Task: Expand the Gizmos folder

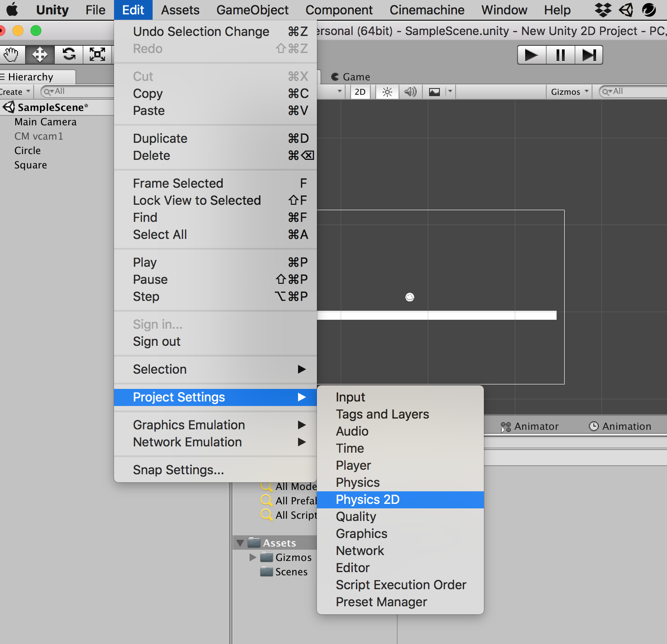Action: (x=253, y=557)
